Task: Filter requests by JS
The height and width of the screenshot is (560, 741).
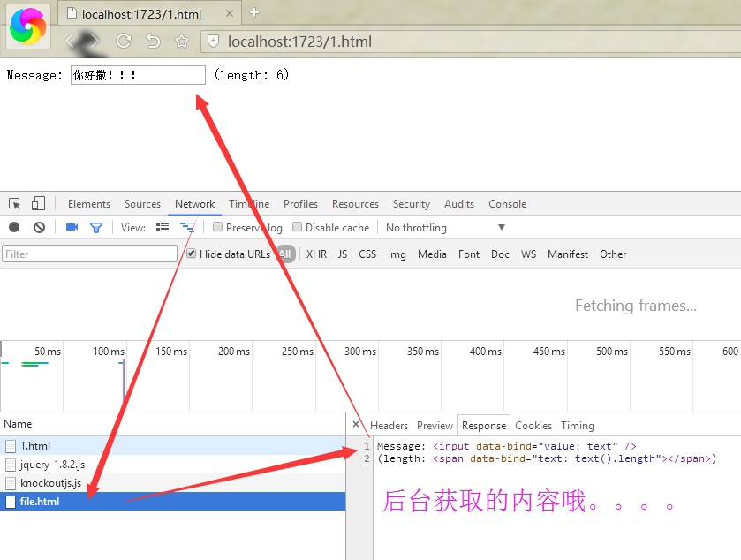Action: click(x=343, y=254)
